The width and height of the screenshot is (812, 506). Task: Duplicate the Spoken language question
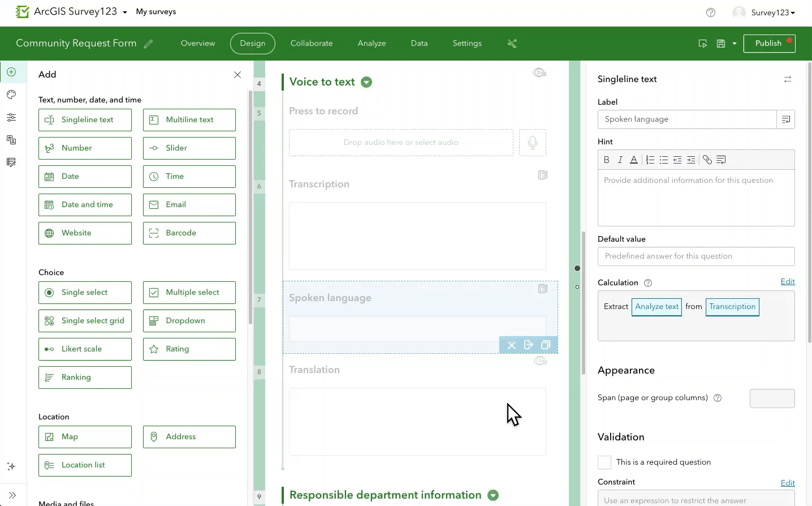pos(546,345)
